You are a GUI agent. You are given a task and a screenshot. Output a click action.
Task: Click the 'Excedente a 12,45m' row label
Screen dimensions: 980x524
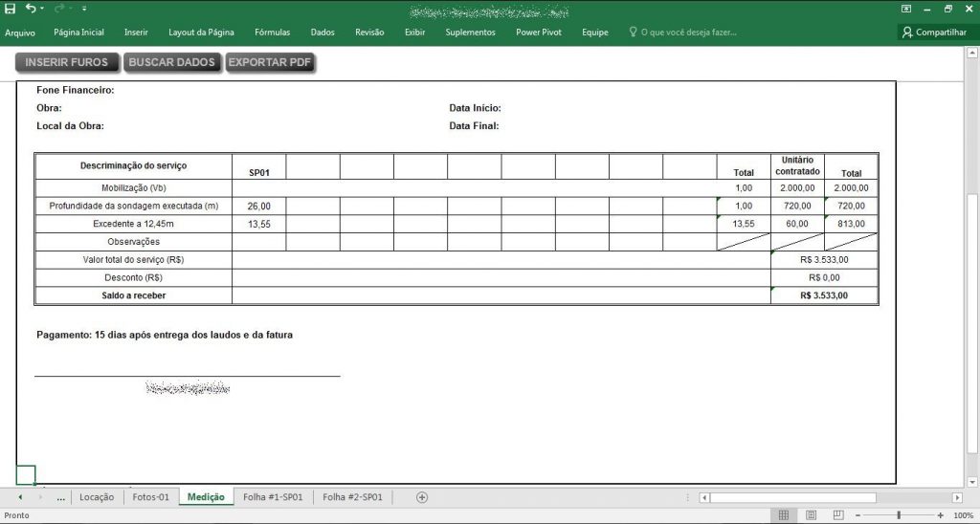[134, 224]
